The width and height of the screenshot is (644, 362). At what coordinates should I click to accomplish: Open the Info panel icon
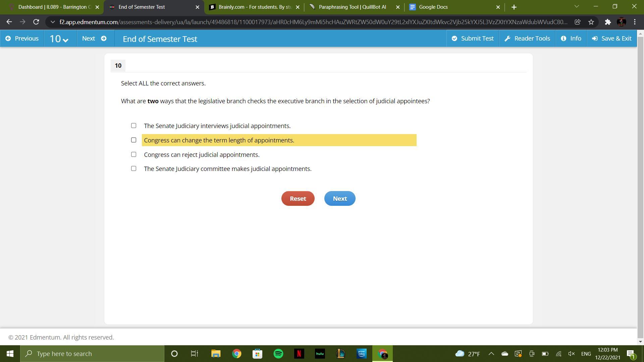click(x=563, y=39)
